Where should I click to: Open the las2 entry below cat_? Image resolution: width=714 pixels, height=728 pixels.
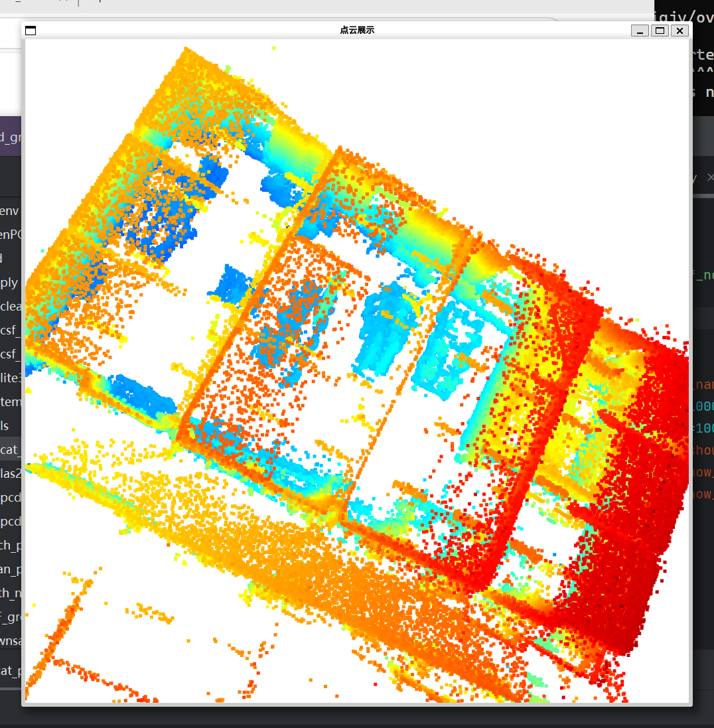click(x=9, y=473)
